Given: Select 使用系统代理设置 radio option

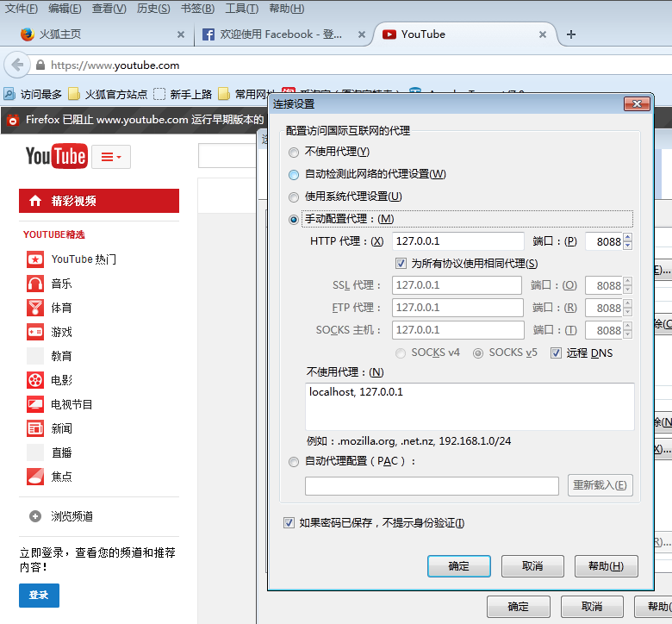Looking at the screenshot, I should [x=294, y=197].
